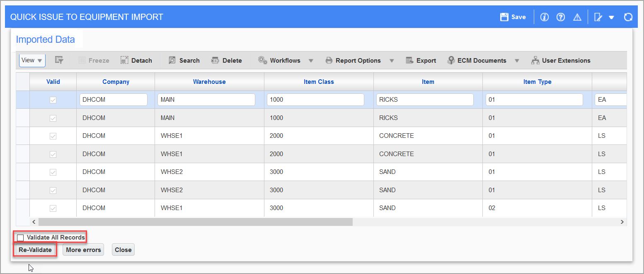This screenshot has height=274, width=644.
Task: Click the Help question mark icon
Action: coord(561,17)
